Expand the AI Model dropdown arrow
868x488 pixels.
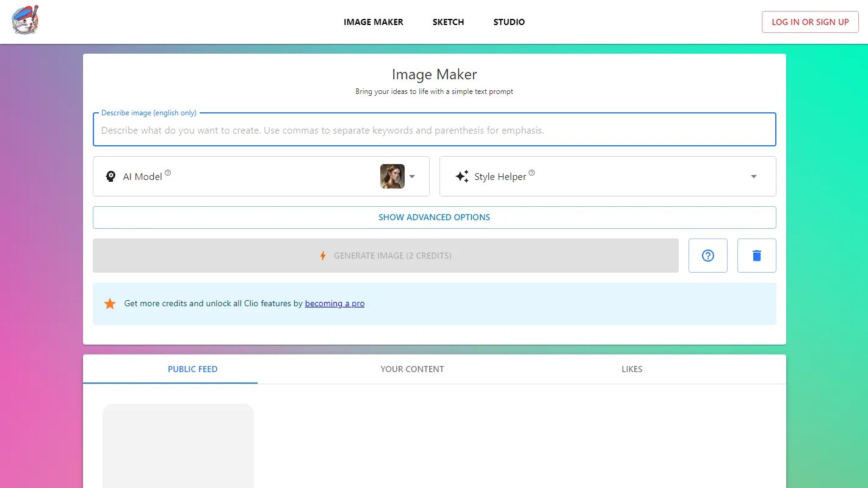(412, 176)
